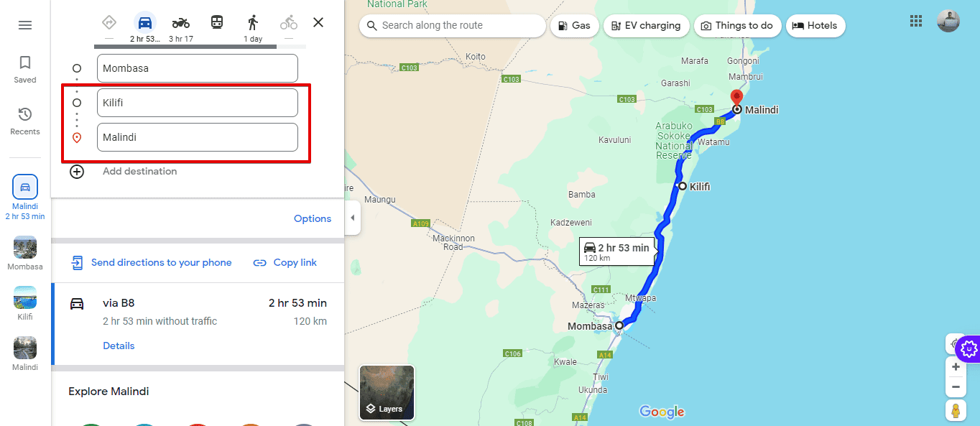Open the Google account avatar menu
This screenshot has height=426, width=980.
tap(948, 21)
